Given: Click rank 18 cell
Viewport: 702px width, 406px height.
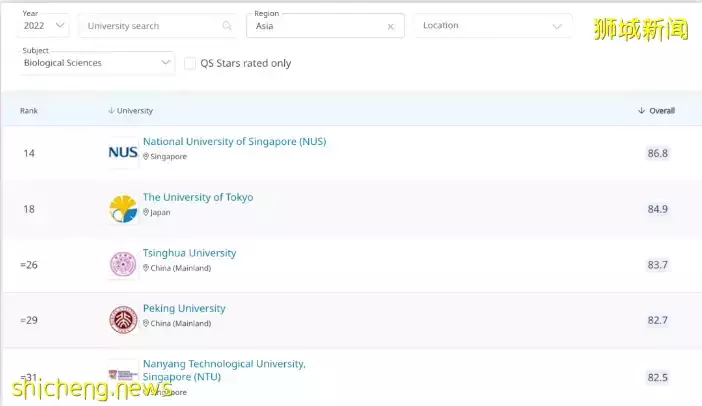Looking at the screenshot, I should point(29,209).
